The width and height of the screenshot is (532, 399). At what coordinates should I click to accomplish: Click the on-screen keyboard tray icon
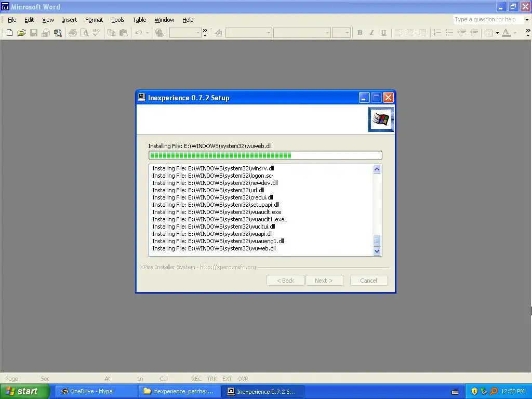(455, 392)
